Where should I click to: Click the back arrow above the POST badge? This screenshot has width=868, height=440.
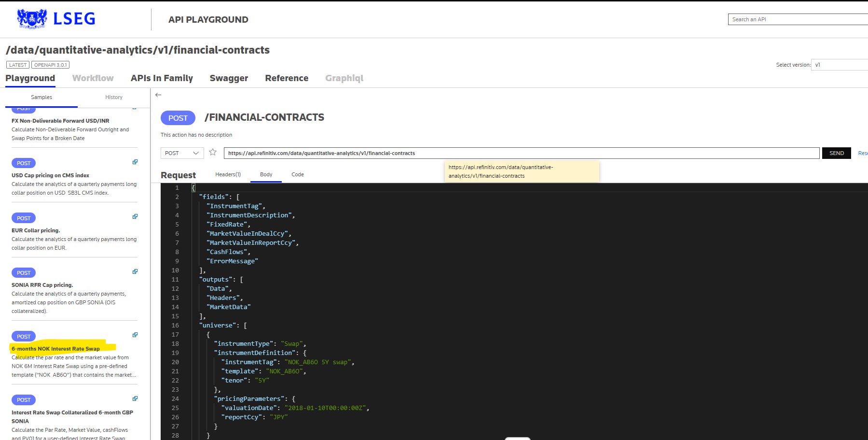pyautogui.click(x=158, y=95)
